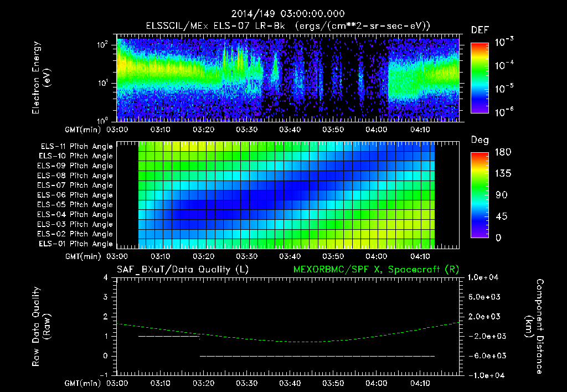Screen dimensions: 567x392
Task: Select the 'ELS-01 Pitch Angle' row label
Action: [x=75, y=244]
